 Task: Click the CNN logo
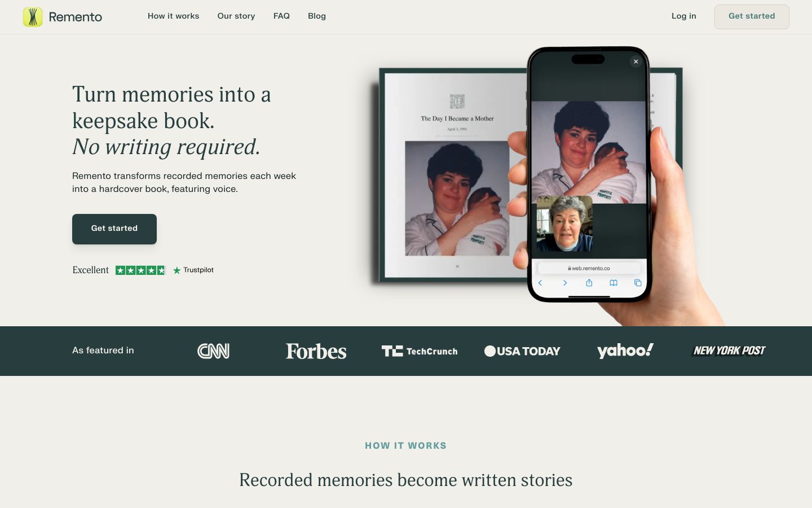[213, 351]
